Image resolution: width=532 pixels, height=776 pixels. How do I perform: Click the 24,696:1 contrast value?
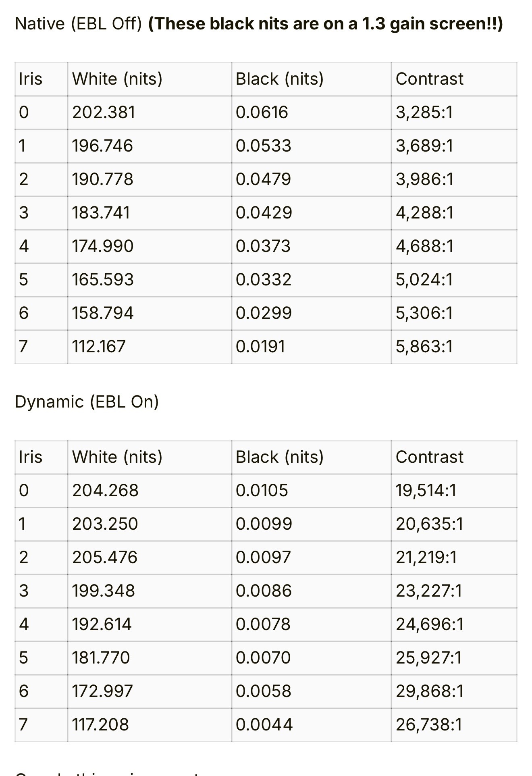tap(430, 624)
